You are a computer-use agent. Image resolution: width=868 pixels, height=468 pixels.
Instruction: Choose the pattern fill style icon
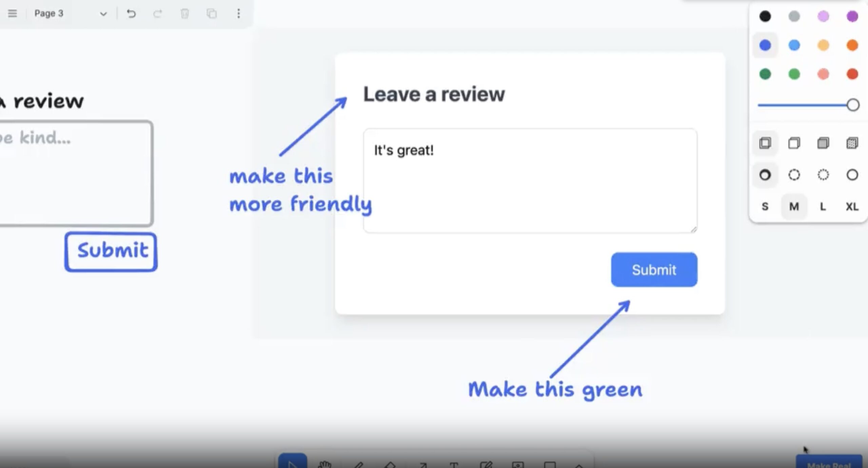click(x=852, y=143)
